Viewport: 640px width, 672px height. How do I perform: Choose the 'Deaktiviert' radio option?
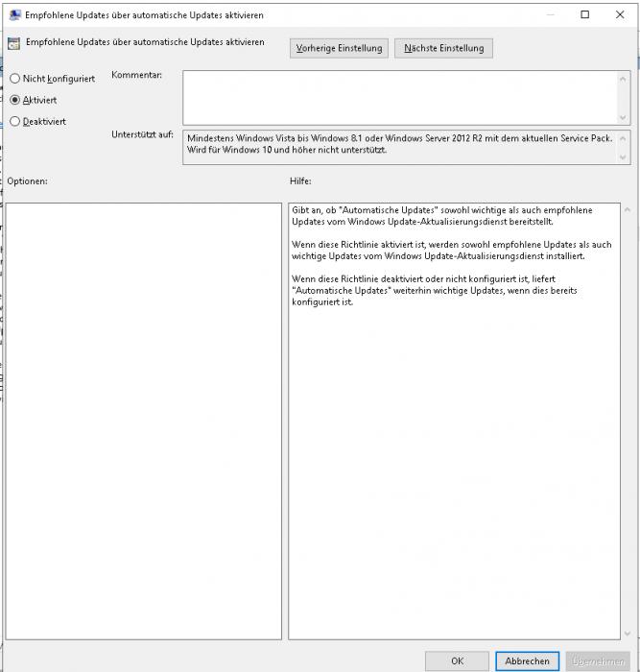click(x=15, y=120)
